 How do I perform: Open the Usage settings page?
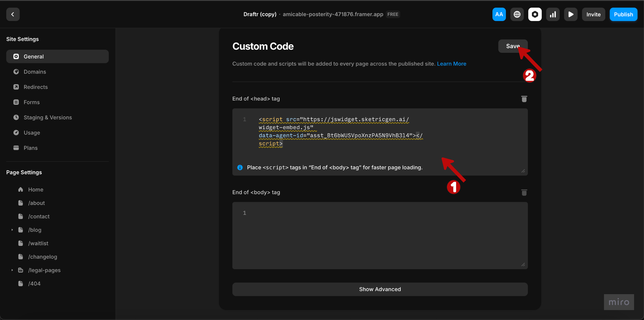[32, 133]
